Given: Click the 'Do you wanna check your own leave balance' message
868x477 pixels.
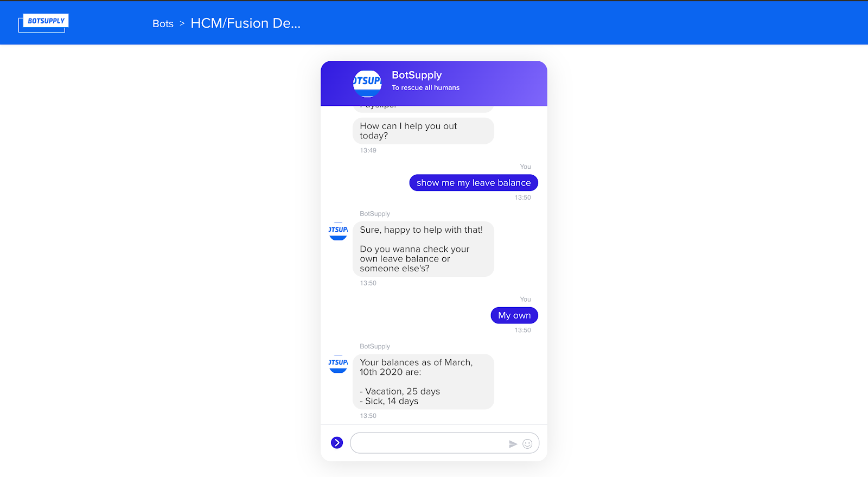Looking at the screenshot, I should (423, 249).
